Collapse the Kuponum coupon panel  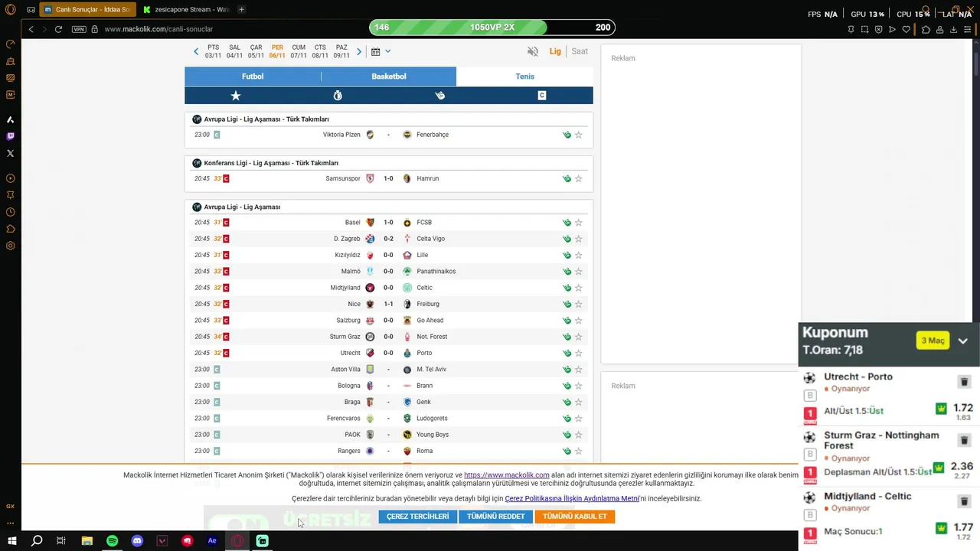[x=963, y=341]
